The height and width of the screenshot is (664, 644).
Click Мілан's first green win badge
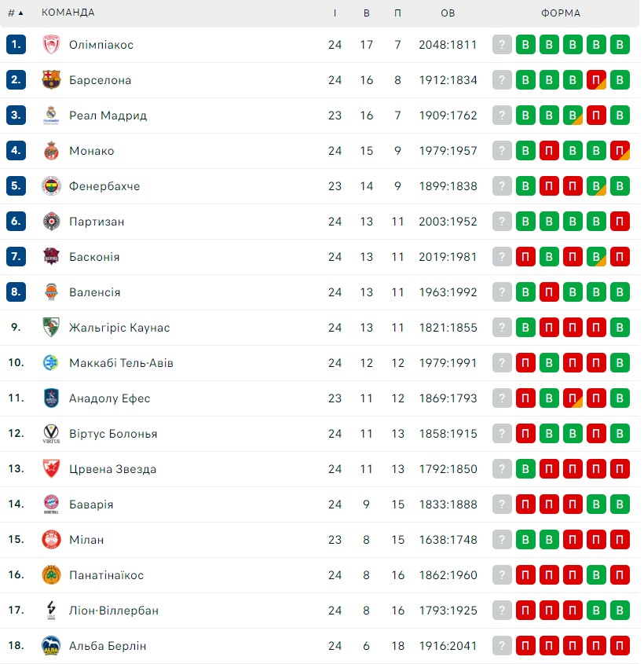525,540
